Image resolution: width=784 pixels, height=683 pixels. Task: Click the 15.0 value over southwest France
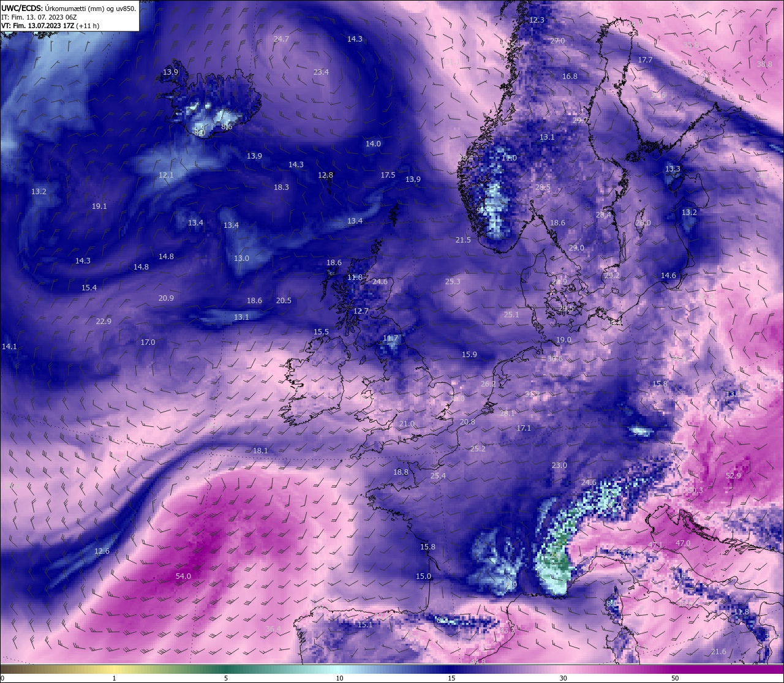click(423, 576)
